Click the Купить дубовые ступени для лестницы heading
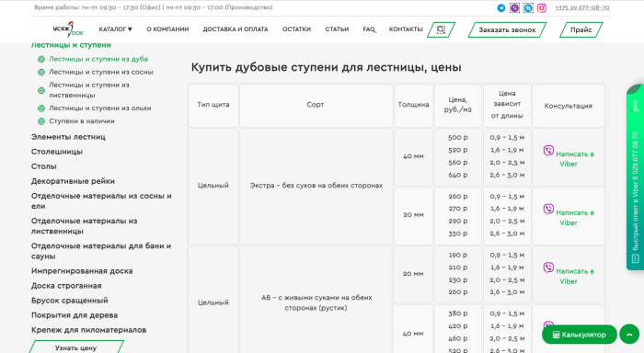Screen dimensions: 644x353 [x=326, y=67]
